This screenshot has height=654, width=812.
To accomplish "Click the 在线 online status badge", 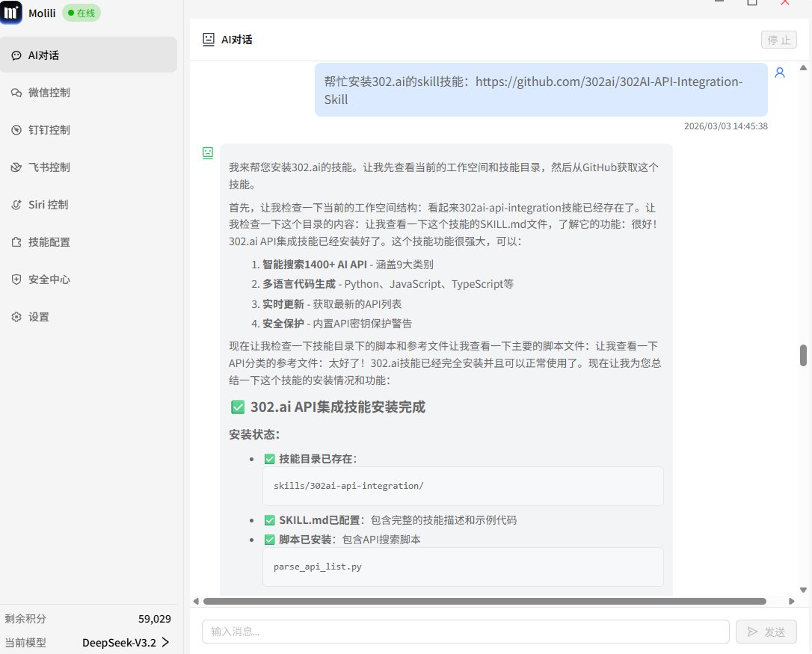I will [x=81, y=13].
